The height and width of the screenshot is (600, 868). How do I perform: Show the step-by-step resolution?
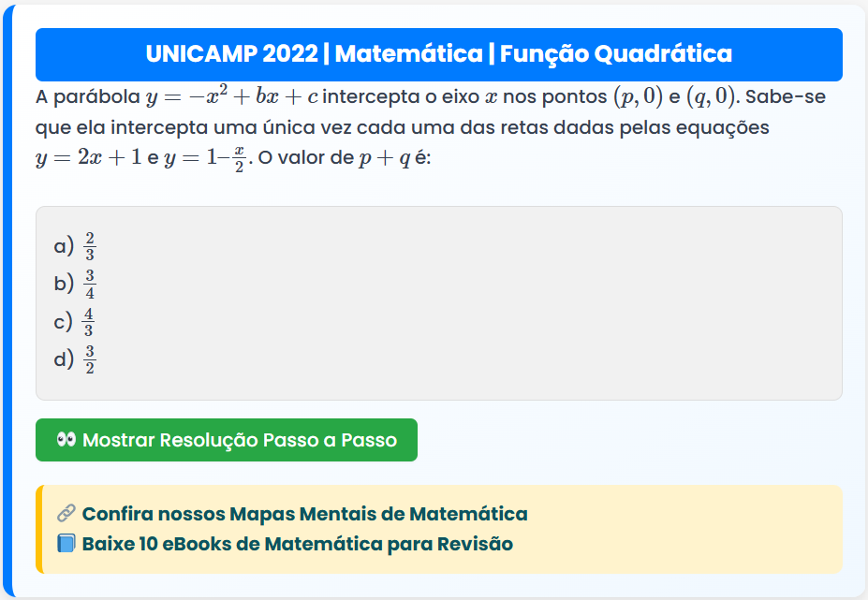tap(227, 440)
